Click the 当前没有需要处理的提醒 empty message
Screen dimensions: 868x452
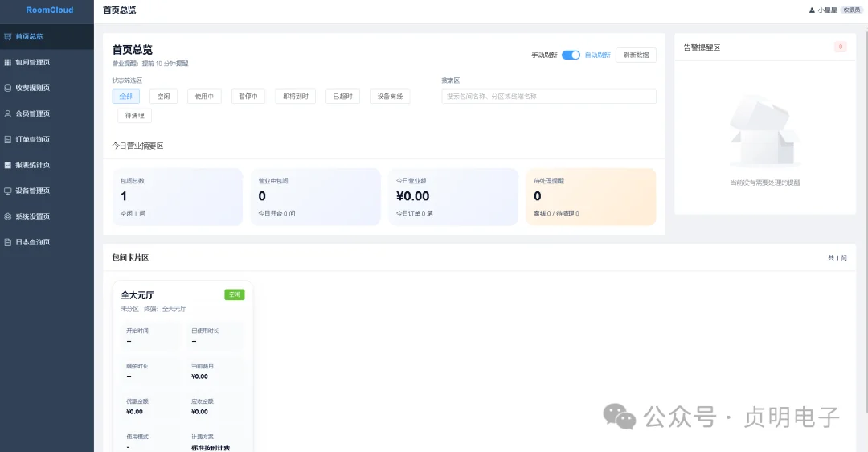(x=765, y=183)
